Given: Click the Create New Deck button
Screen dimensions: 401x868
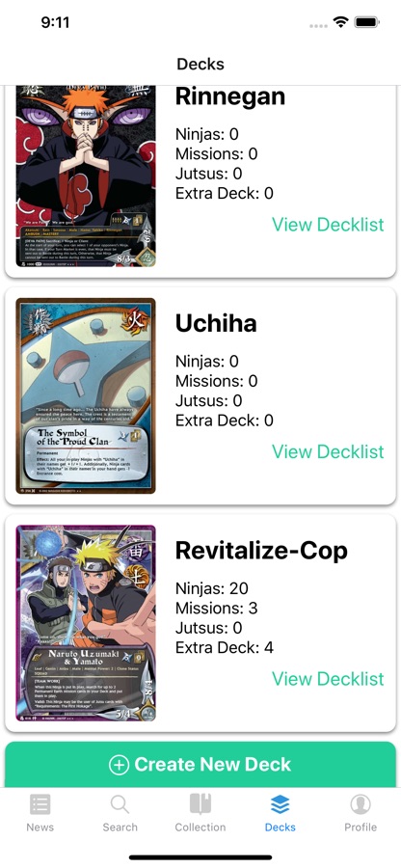Looking at the screenshot, I should click(x=200, y=765).
